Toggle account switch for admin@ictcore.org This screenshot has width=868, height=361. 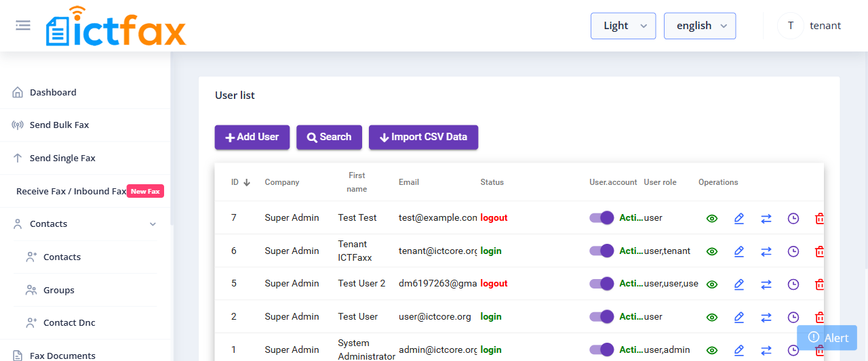[x=601, y=349]
